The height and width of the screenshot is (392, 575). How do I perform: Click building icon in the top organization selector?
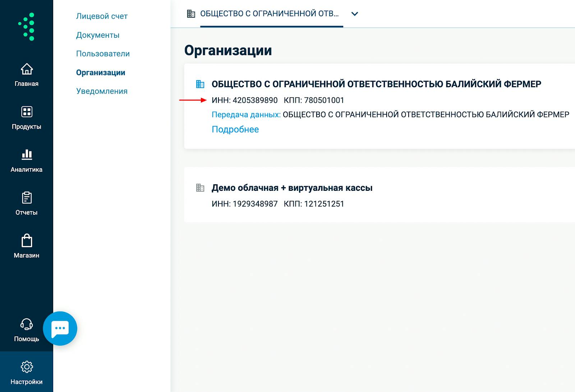(191, 14)
